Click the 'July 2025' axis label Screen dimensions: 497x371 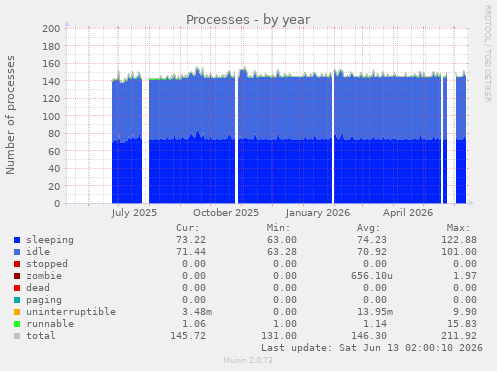(x=134, y=213)
